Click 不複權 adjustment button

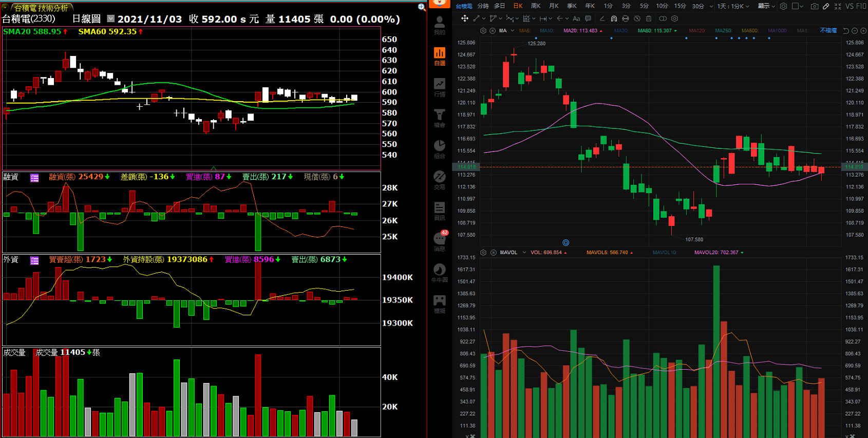(x=828, y=31)
